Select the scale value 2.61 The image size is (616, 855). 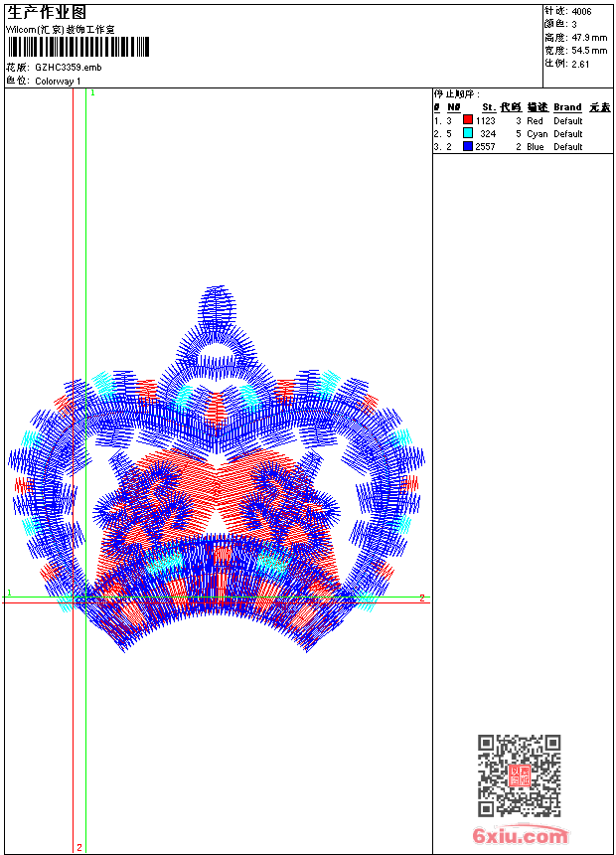tap(580, 64)
